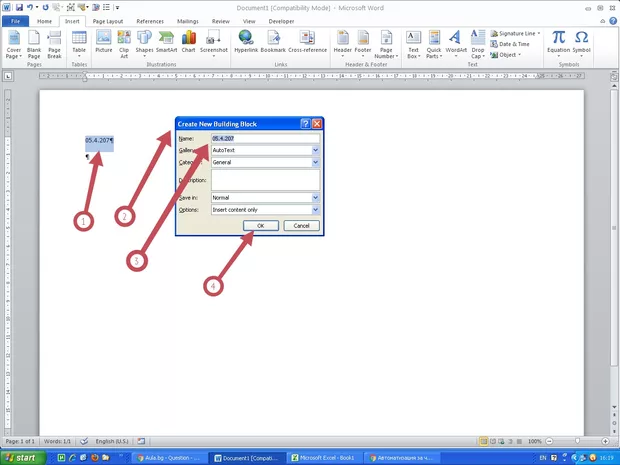Add a Drop Cap
This screenshot has height=465, width=620.
point(478,44)
